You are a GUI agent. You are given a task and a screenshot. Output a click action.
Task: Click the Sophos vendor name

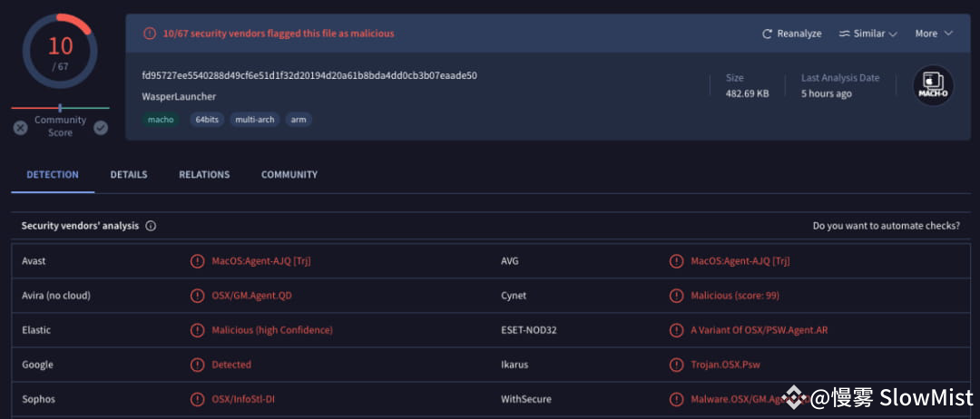click(x=37, y=398)
